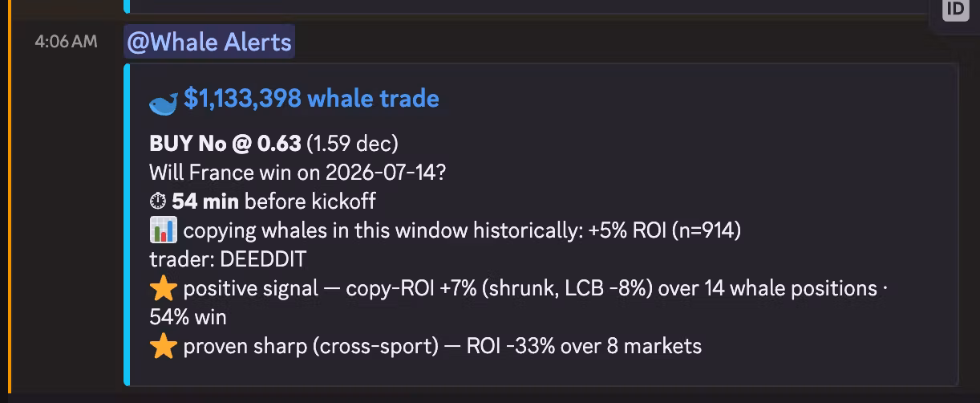Click the ROI -33% over 8 markets text

584,346
